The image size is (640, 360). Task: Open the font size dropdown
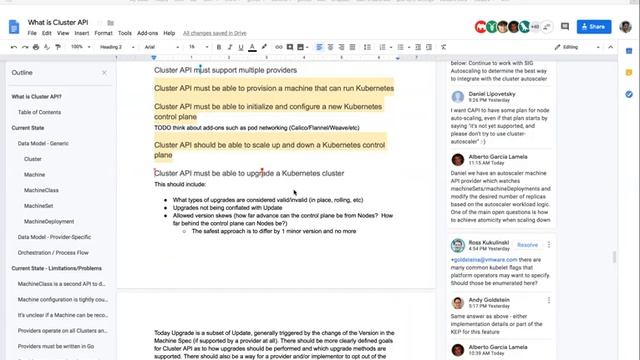pyautogui.click(x=198, y=47)
